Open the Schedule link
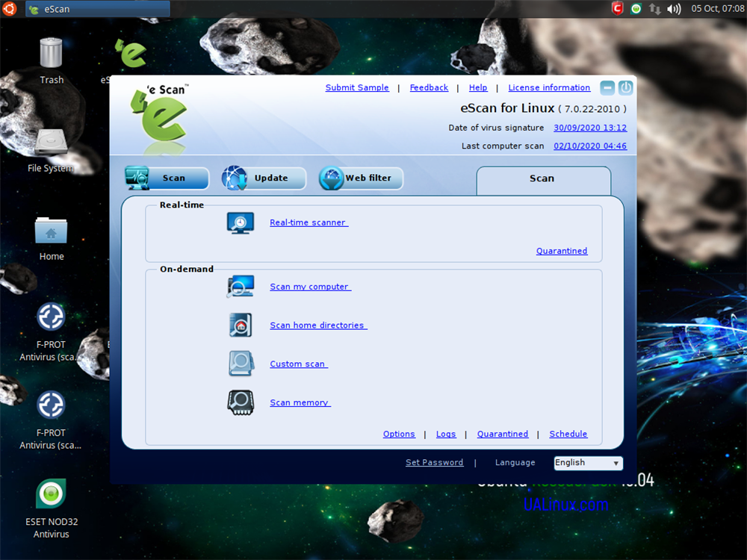The image size is (747, 560). tap(568, 434)
